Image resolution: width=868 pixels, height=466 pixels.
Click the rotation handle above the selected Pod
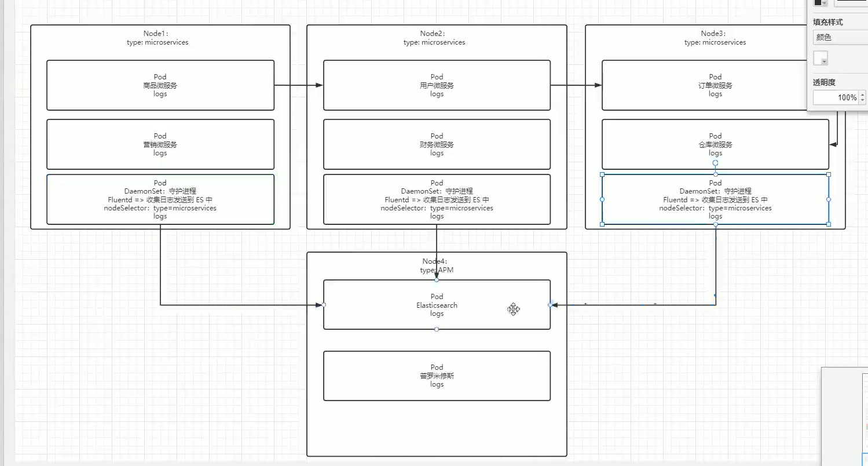pos(715,163)
